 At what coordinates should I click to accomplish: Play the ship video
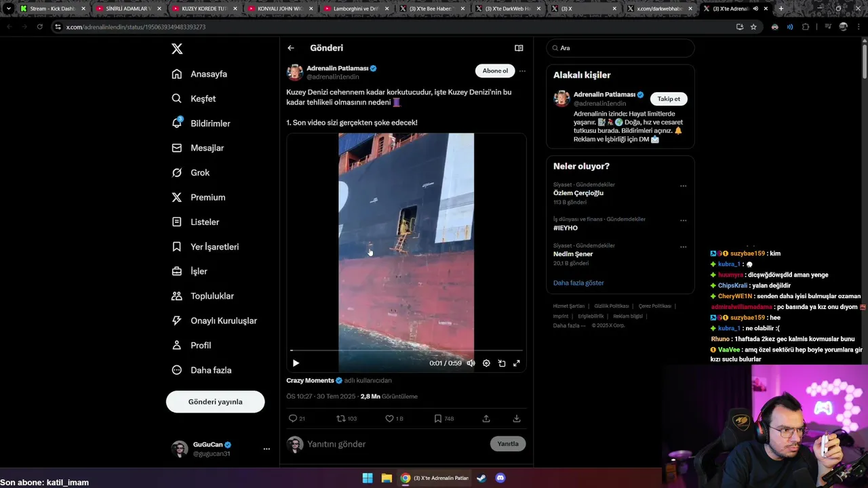pyautogui.click(x=296, y=363)
